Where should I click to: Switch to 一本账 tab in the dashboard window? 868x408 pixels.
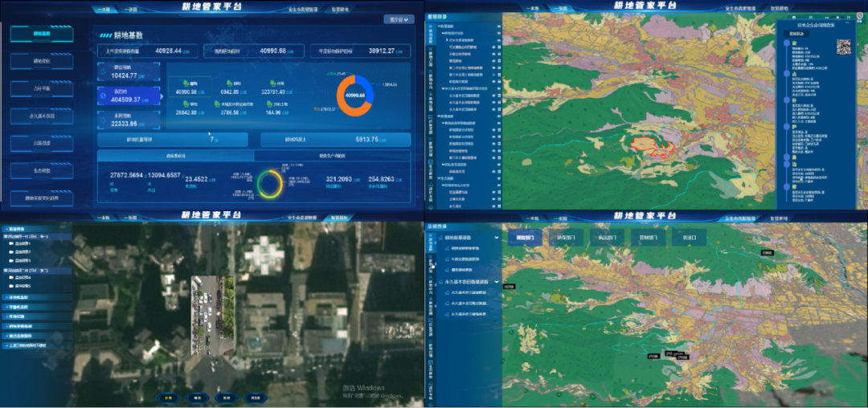point(104,10)
